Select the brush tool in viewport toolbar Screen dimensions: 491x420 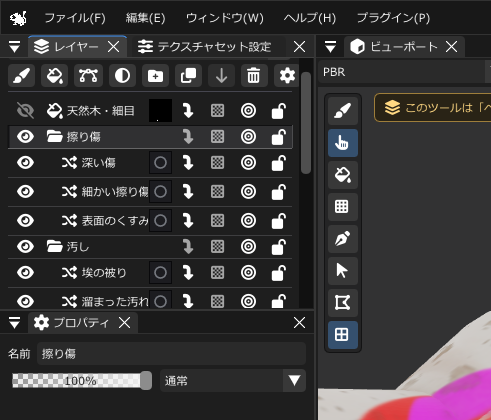point(343,111)
